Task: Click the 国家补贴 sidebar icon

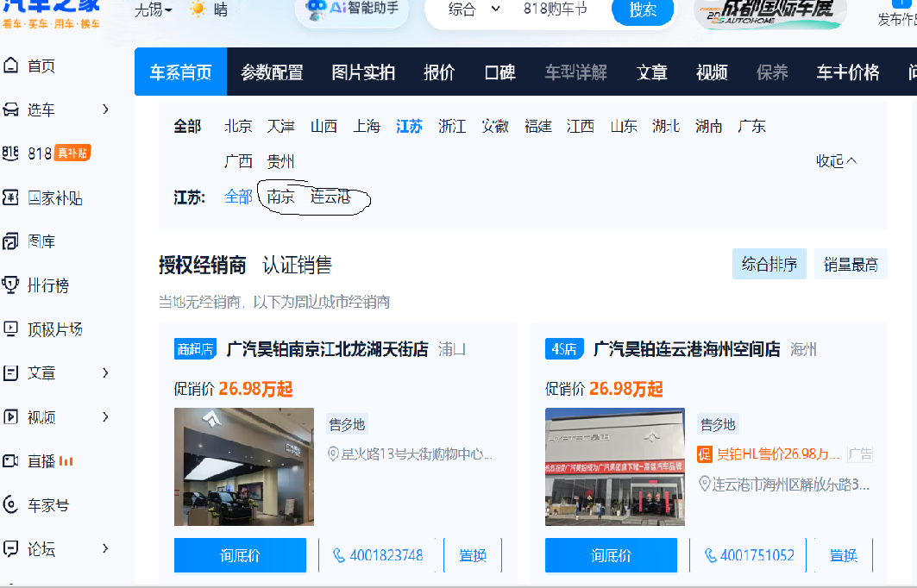Action: tap(10, 197)
